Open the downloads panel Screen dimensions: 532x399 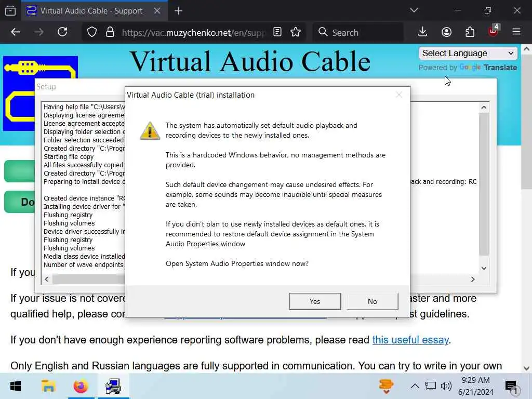click(422, 32)
